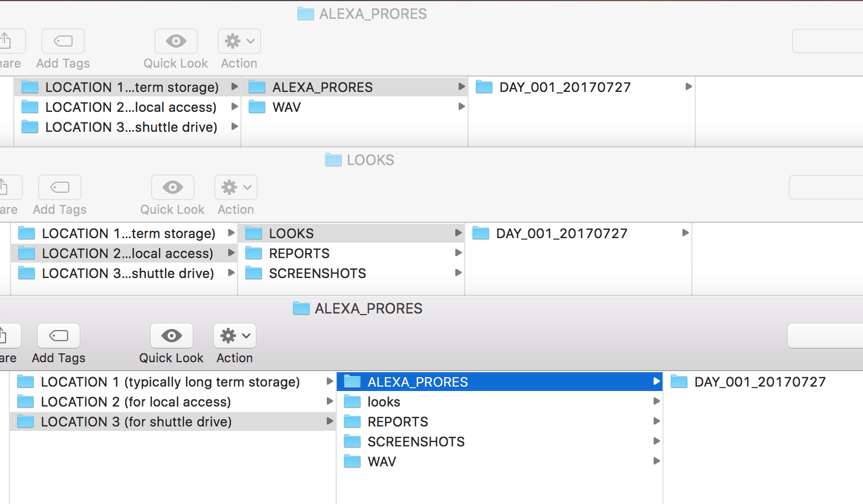This screenshot has height=504, width=863.
Task: Open Action gear menu in bottom window
Action: pos(234,336)
